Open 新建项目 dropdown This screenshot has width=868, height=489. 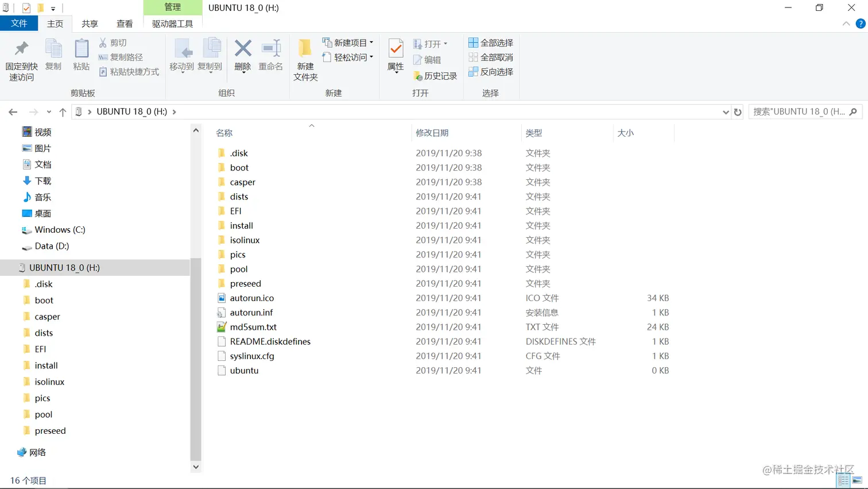(348, 43)
